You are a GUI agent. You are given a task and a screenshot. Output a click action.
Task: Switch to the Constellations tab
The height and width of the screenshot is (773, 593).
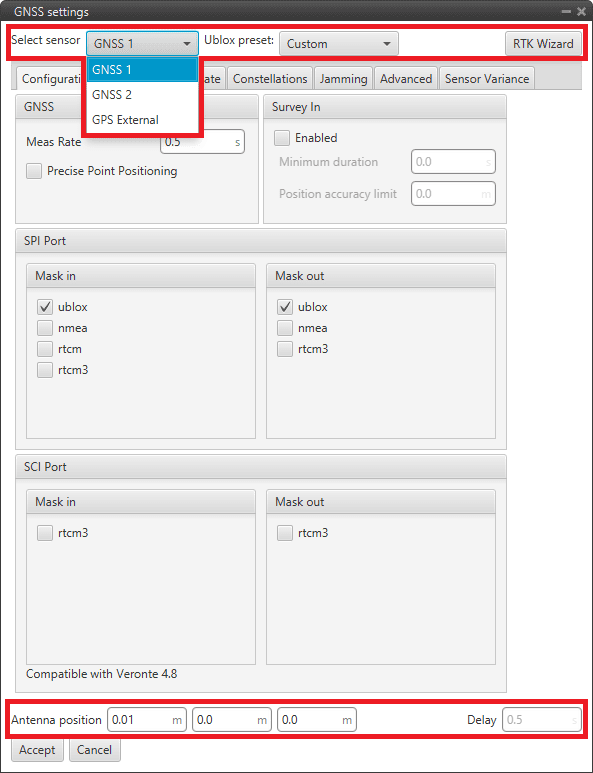270,79
